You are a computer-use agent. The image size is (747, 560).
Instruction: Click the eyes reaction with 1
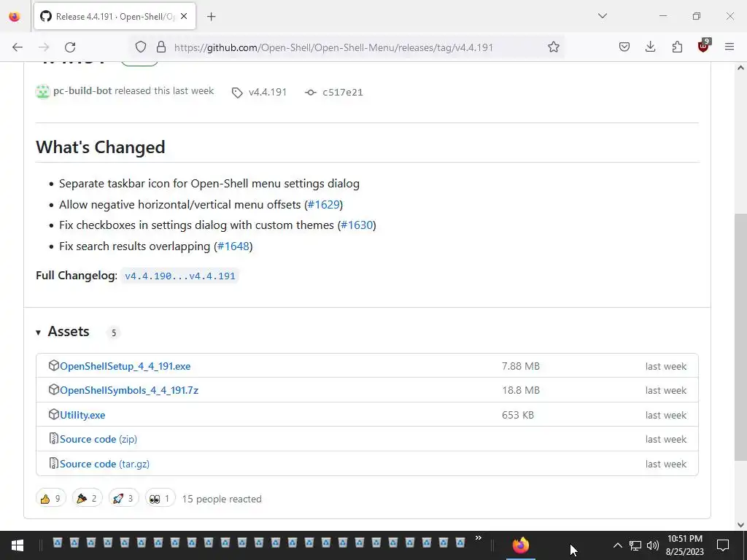(160, 499)
